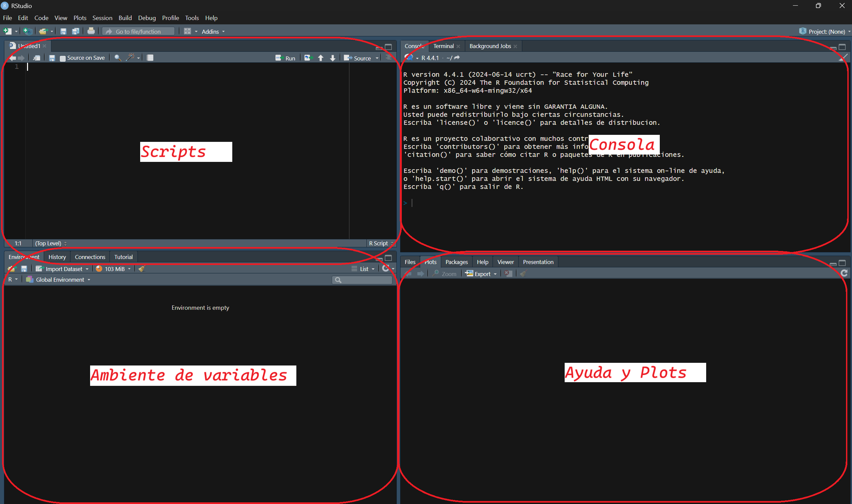Screen dimensions: 852x504
Task: Open the List view mode dropdown
Action: [363, 269]
